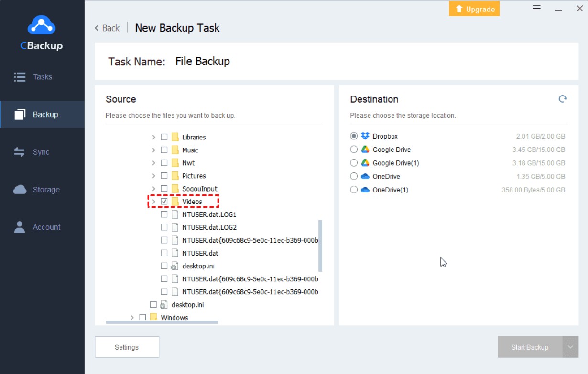Click the Account person icon
The image size is (588, 374).
click(x=20, y=227)
